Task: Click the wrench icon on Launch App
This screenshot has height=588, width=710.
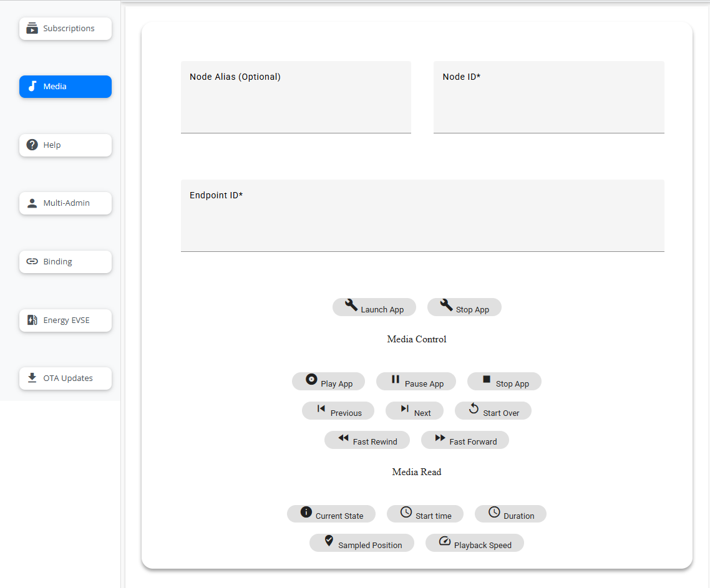Action: pyautogui.click(x=351, y=305)
